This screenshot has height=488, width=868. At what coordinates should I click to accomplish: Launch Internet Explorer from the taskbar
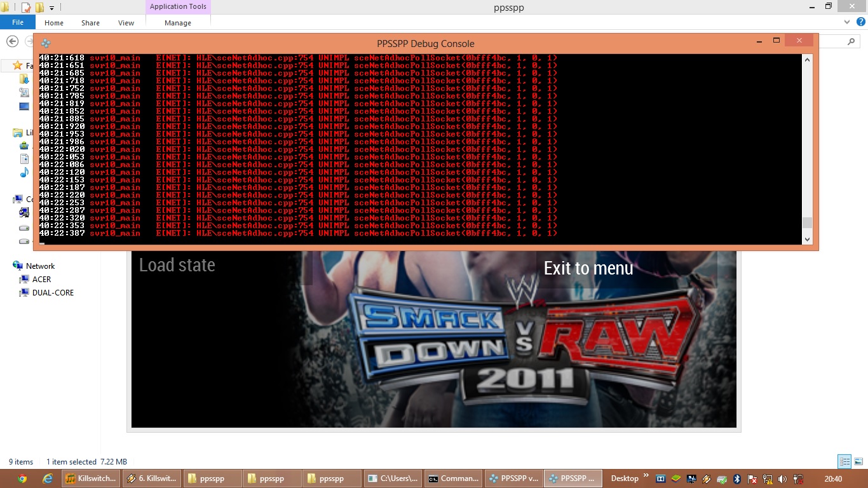(x=47, y=478)
